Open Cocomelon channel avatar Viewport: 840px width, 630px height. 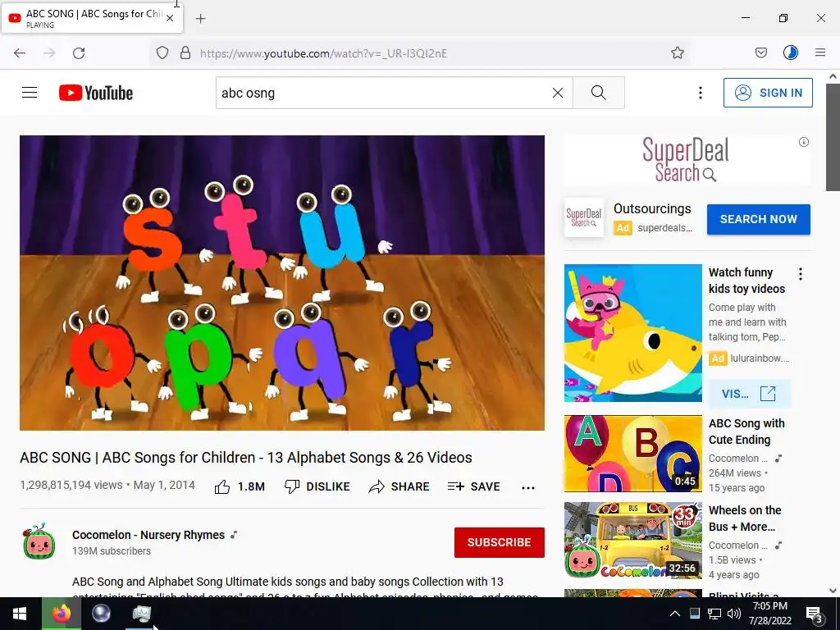point(39,541)
